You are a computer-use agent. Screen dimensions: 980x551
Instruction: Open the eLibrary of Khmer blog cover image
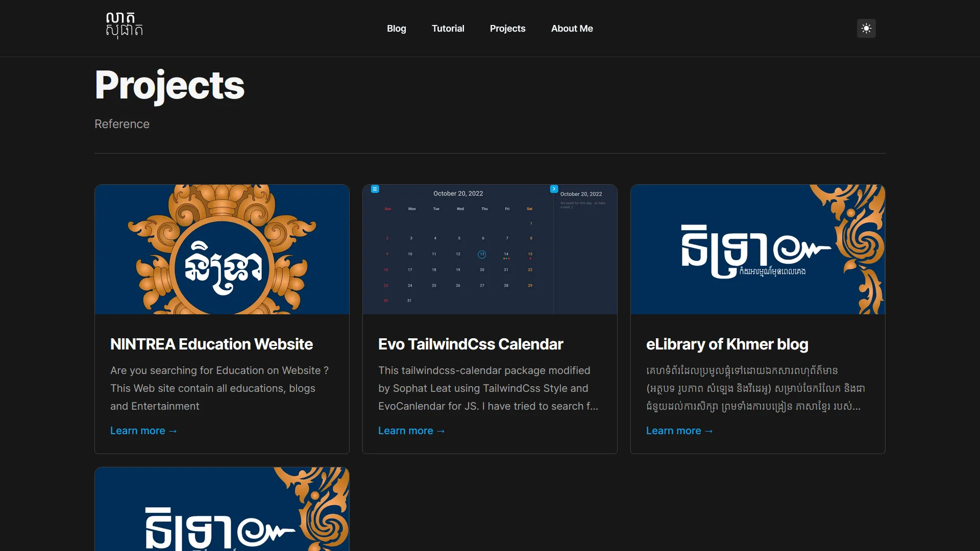tap(757, 249)
